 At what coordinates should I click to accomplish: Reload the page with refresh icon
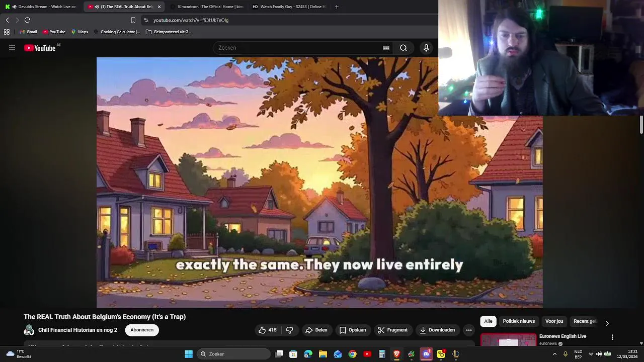point(27,20)
